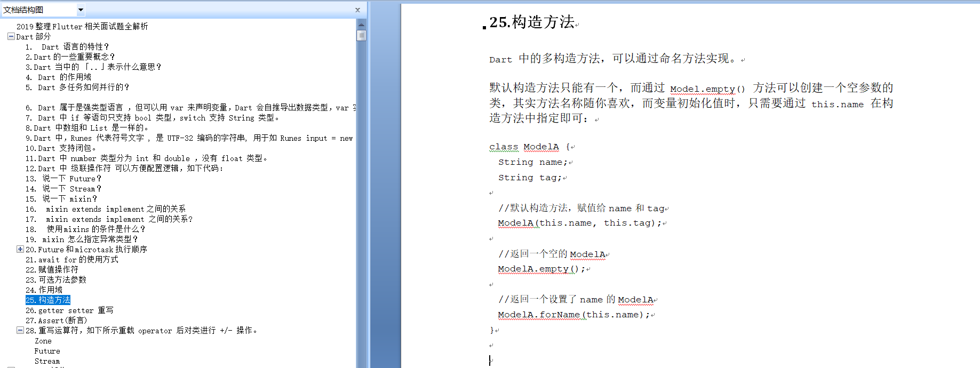Select heading 2019整理Flutter相关面试题全解析
This screenshot has height=368, width=980.
pyautogui.click(x=82, y=26)
